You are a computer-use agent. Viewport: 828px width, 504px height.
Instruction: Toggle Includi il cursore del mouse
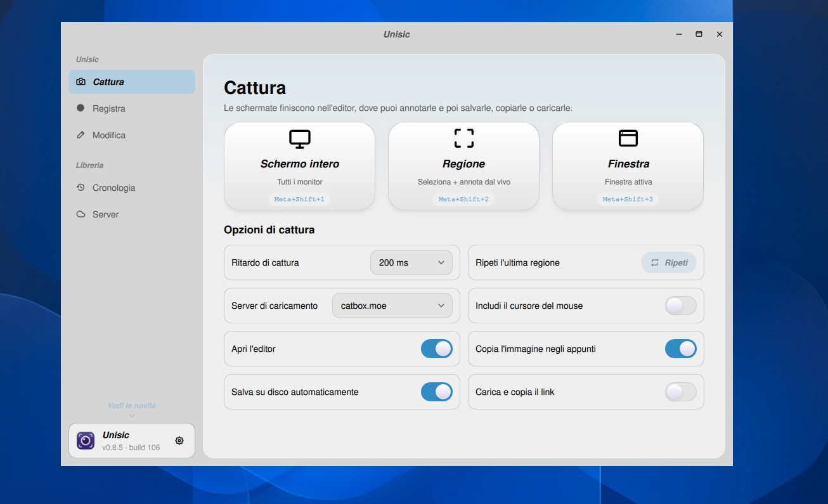681,306
